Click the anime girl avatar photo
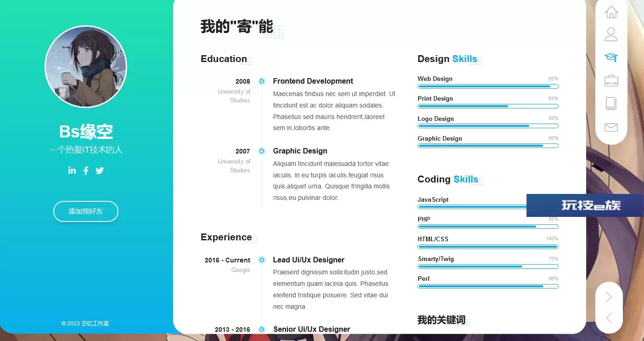This screenshot has height=341, width=644. [x=86, y=67]
